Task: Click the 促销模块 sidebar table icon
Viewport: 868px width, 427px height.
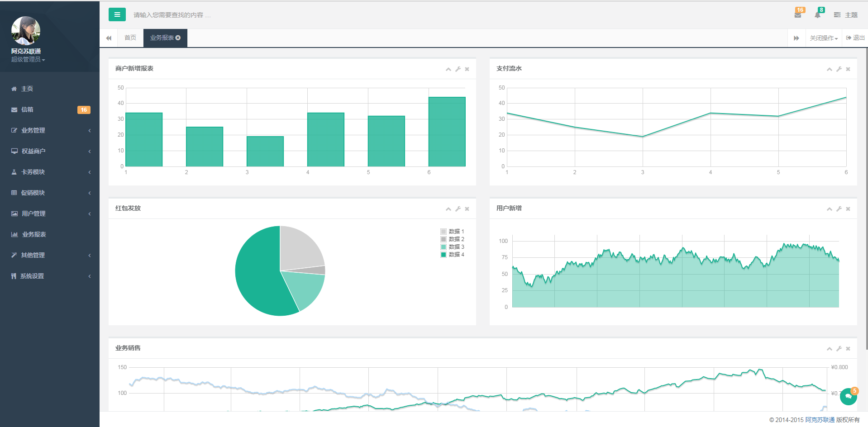Action: [14, 193]
